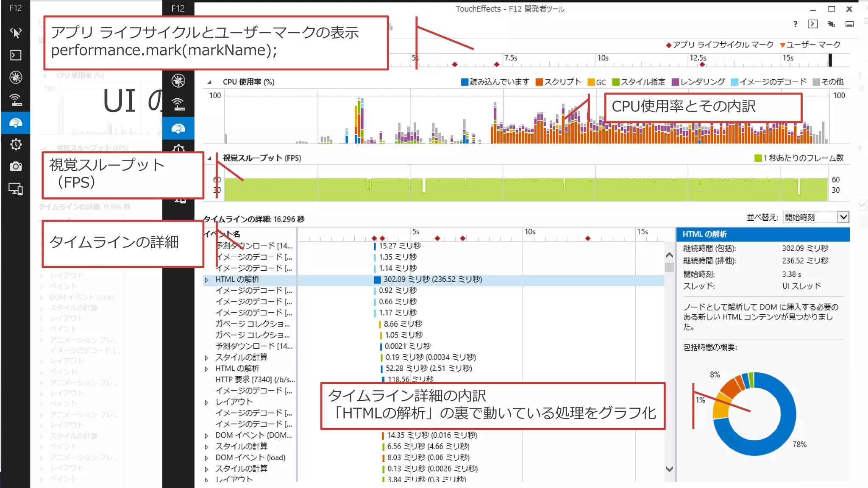Click the event list scrollbar thumb
This screenshot has width=868, height=488.
(x=669, y=268)
